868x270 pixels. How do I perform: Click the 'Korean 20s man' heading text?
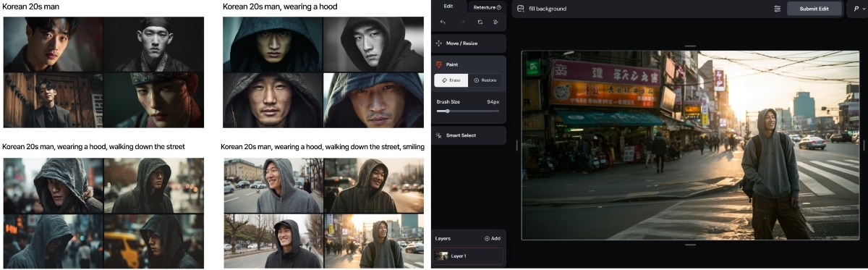(31, 7)
